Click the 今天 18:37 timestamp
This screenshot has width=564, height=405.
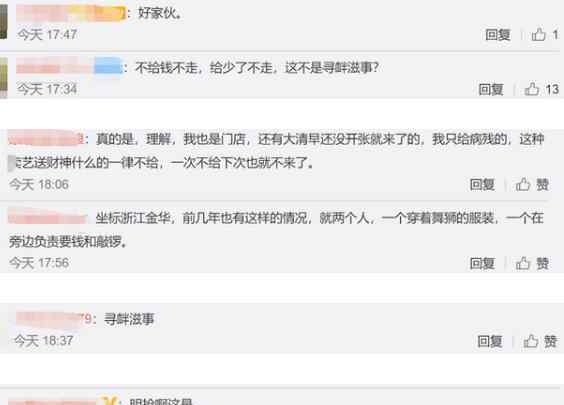44,341
